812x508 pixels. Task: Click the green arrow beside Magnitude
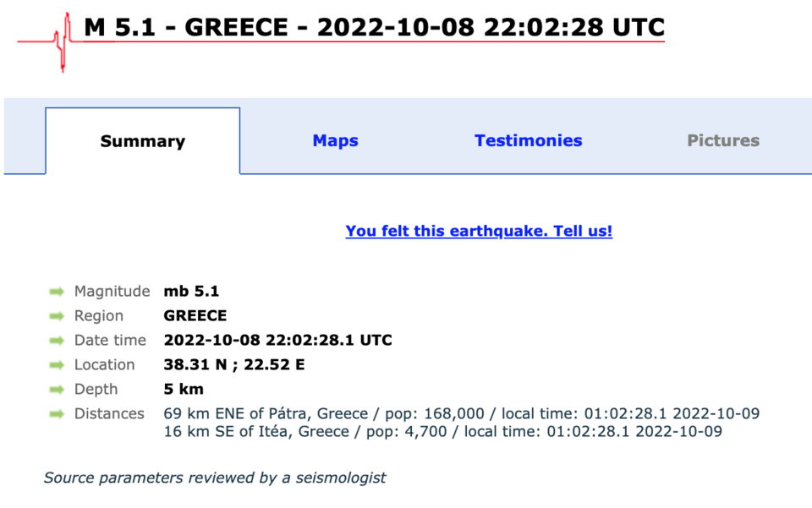tap(57, 292)
